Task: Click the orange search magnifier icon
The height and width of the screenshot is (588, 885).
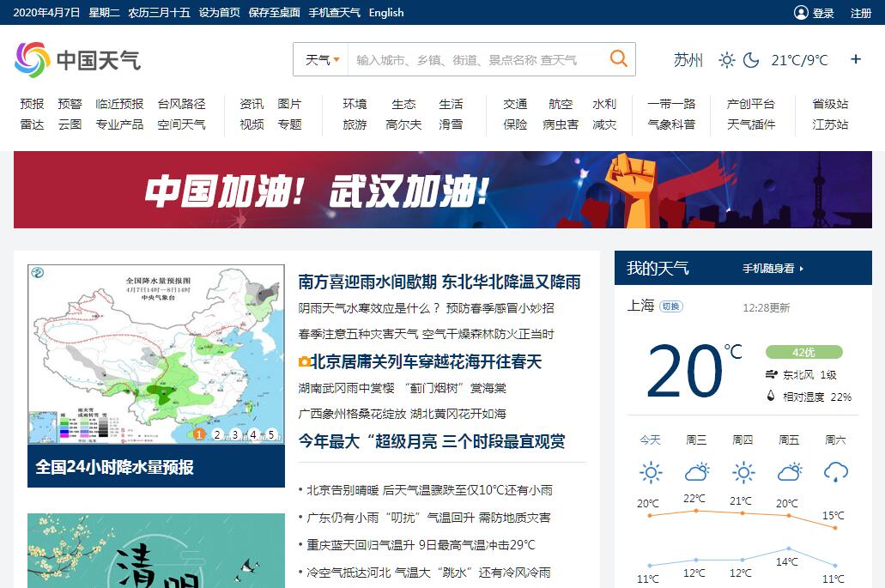Action: click(x=618, y=59)
